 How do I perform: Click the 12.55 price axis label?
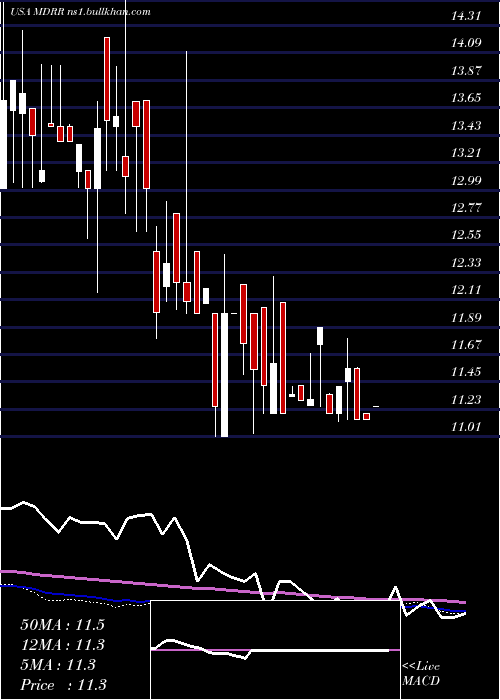click(x=466, y=235)
